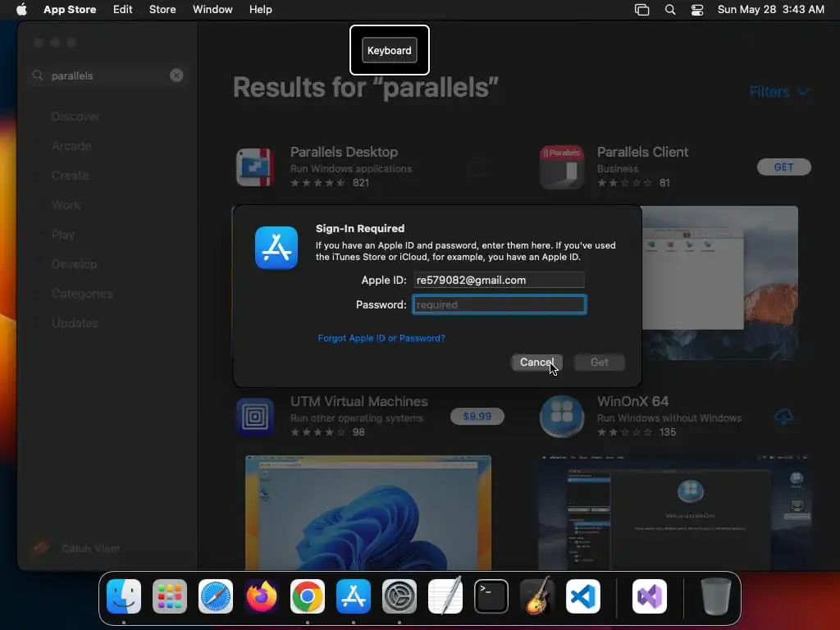Open Google Chrome in the dock
The height and width of the screenshot is (630, 840).
click(308, 596)
